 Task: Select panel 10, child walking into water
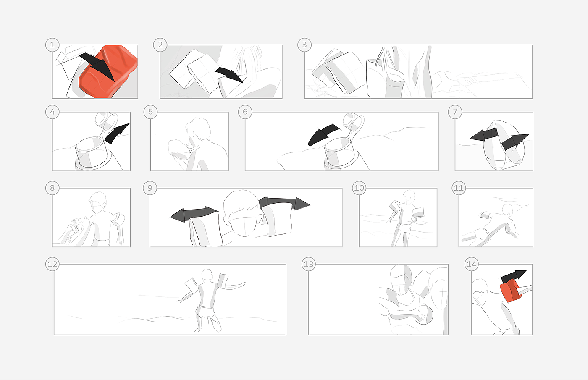coord(398,217)
